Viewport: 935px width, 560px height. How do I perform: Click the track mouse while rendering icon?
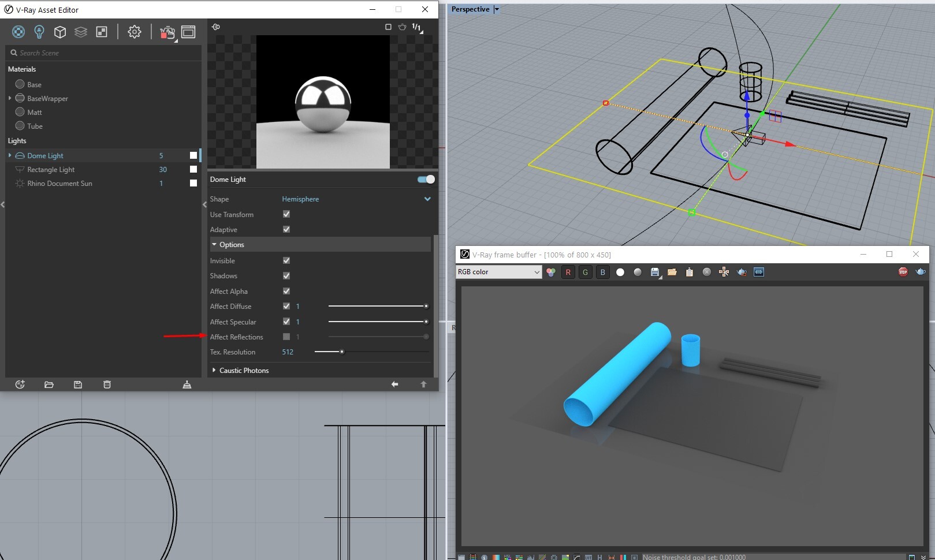(x=724, y=272)
